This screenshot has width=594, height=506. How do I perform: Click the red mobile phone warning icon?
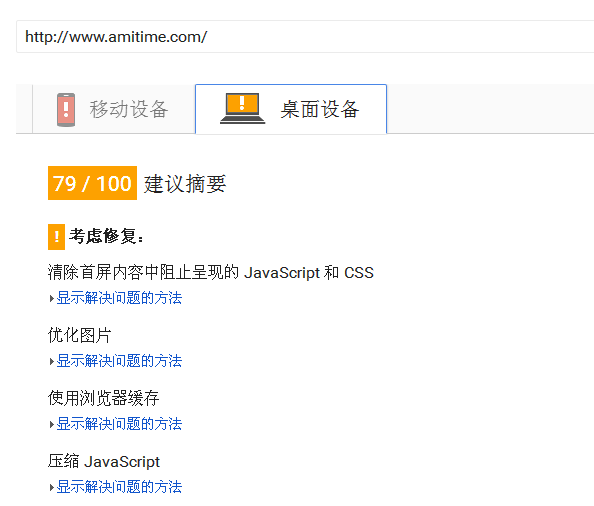pos(66,109)
